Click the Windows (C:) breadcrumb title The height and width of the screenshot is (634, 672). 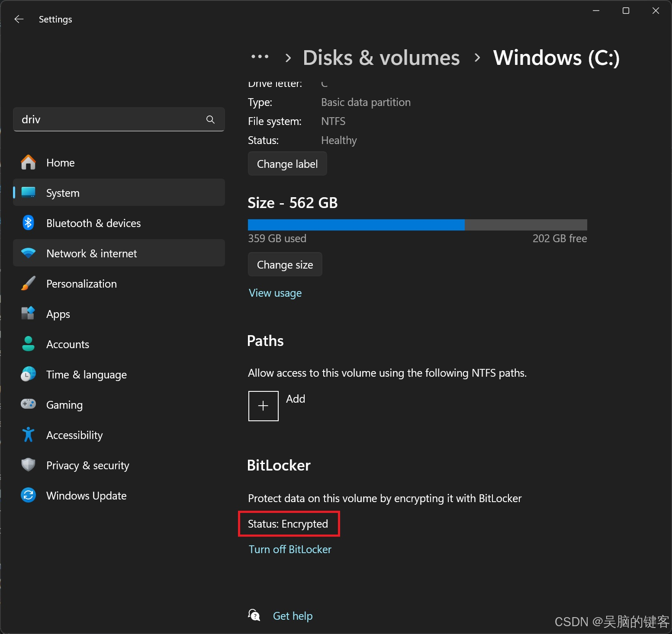pyautogui.click(x=556, y=58)
